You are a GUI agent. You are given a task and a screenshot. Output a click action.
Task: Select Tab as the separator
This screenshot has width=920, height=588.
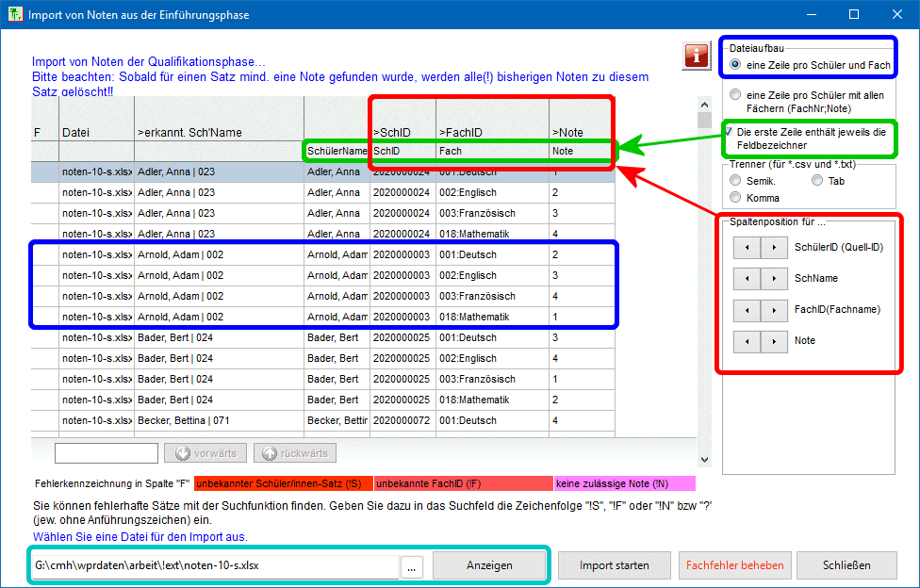point(815,180)
